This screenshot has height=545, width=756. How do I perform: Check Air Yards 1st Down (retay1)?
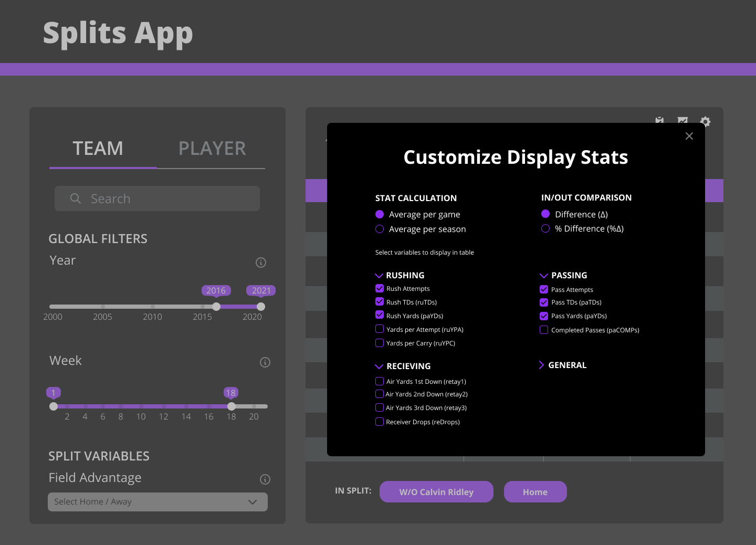(x=380, y=381)
